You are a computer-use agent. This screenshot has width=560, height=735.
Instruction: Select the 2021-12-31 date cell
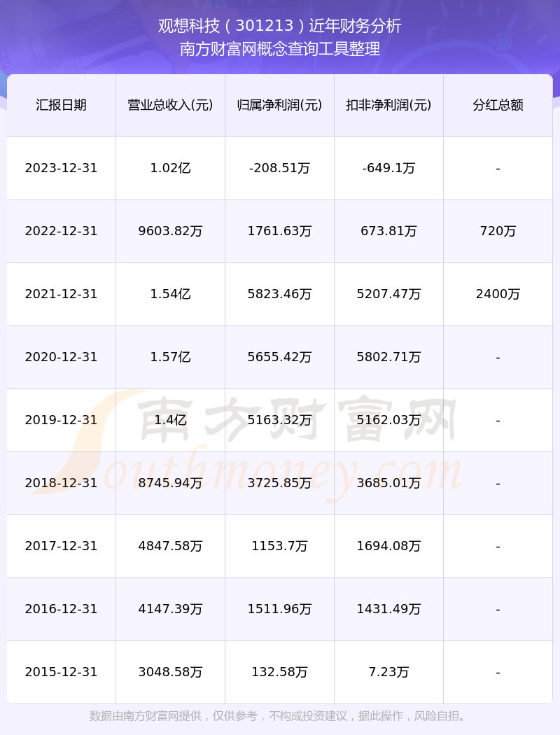62,295
